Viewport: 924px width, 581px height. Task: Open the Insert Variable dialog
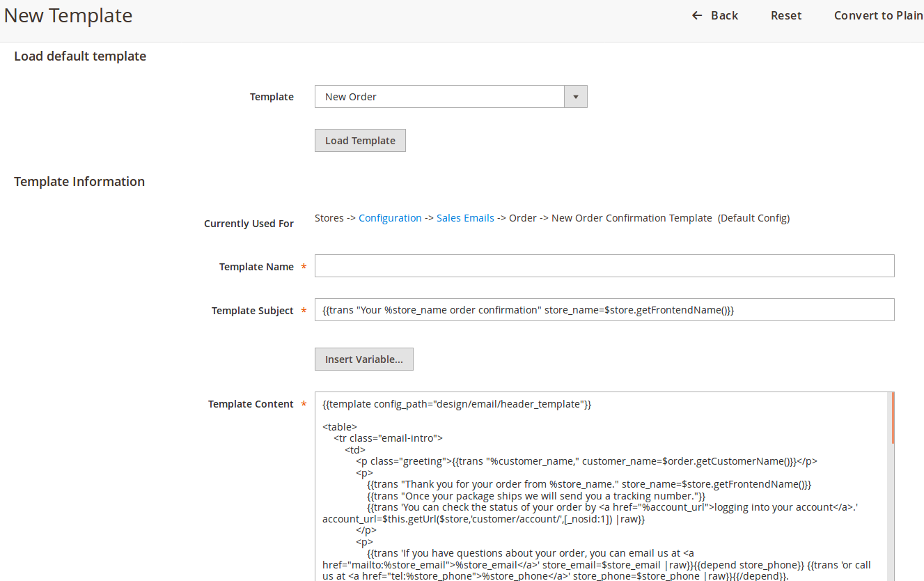363,359
